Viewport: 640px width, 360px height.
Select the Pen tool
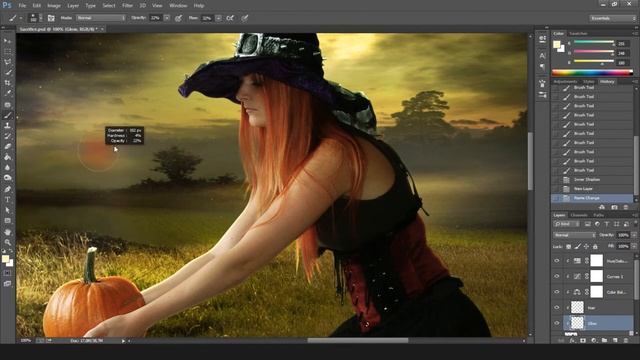pyautogui.click(x=7, y=189)
